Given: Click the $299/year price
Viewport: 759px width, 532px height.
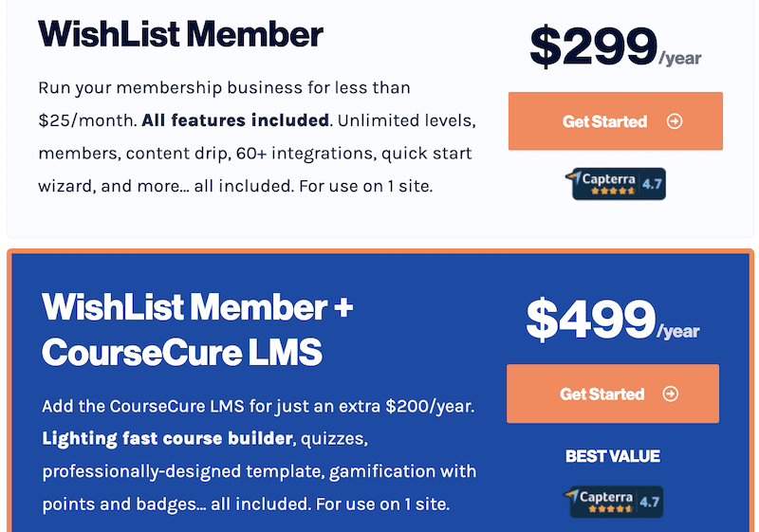Looking at the screenshot, I should pyautogui.click(x=615, y=46).
